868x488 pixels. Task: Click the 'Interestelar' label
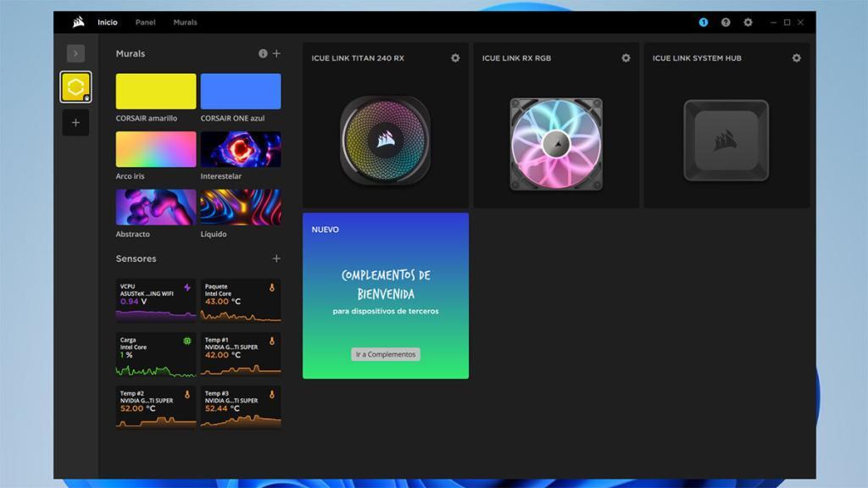(221, 176)
